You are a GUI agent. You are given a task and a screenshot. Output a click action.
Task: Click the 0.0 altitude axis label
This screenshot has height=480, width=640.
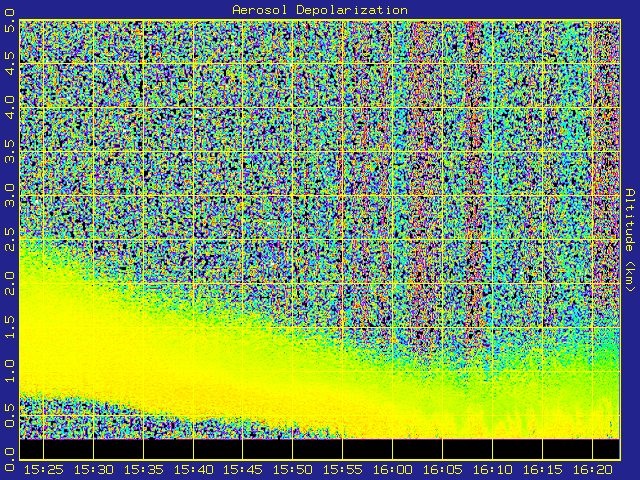coord(10,460)
